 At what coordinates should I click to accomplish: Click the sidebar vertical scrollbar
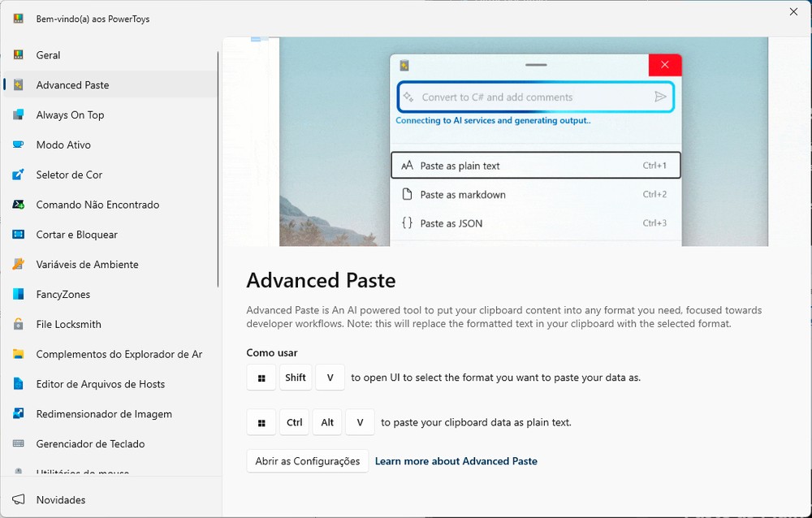pyautogui.click(x=218, y=169)
